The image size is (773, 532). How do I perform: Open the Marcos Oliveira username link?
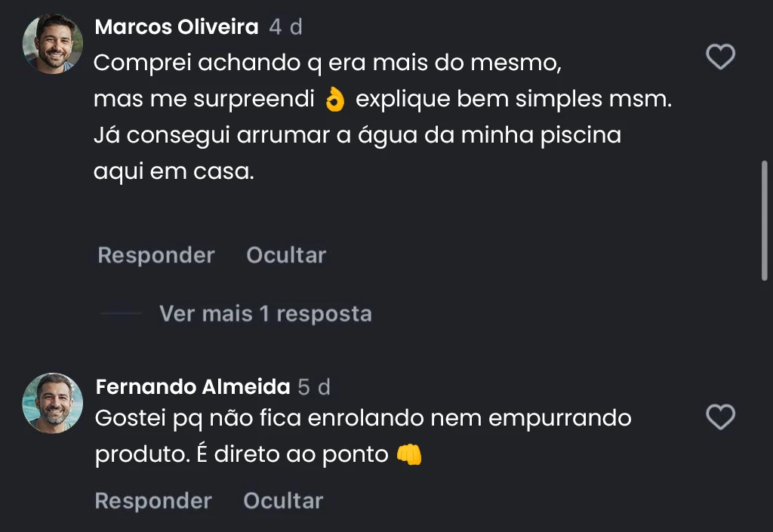click(177, 27)
